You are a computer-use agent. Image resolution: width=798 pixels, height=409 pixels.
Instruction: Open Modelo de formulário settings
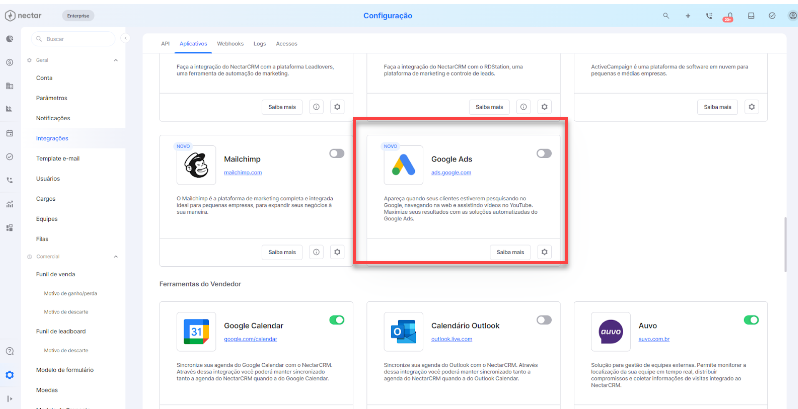pyautogui.click(x=65, y=370)
